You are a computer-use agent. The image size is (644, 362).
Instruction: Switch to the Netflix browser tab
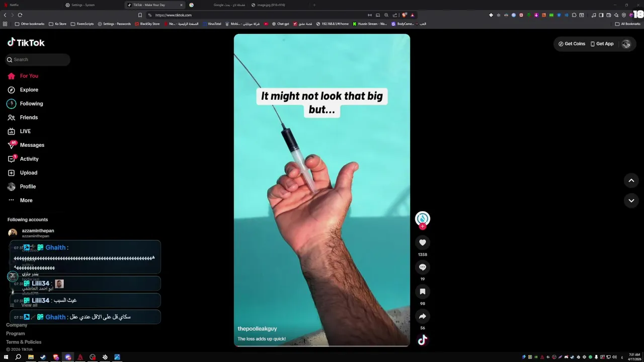[30, 5]
